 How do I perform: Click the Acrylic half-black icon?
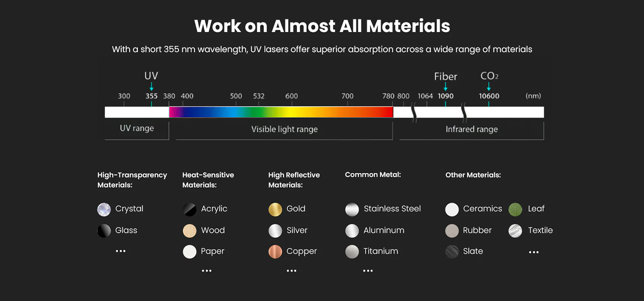pyautogui.click(x=190, y=209)
